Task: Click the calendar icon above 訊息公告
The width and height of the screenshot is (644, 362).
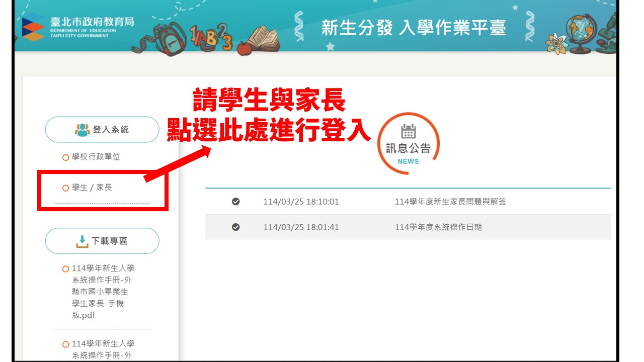Action: [x=408, y=132]
